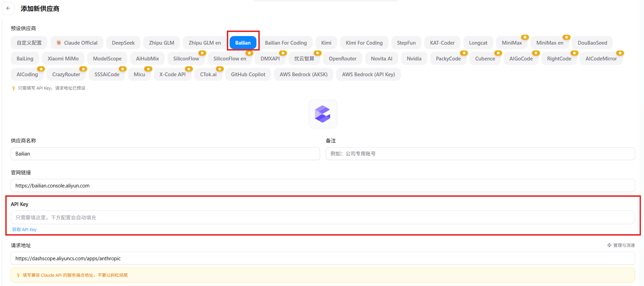Select the Bailian provider preset
644x286 pixels.
(243, 43)
